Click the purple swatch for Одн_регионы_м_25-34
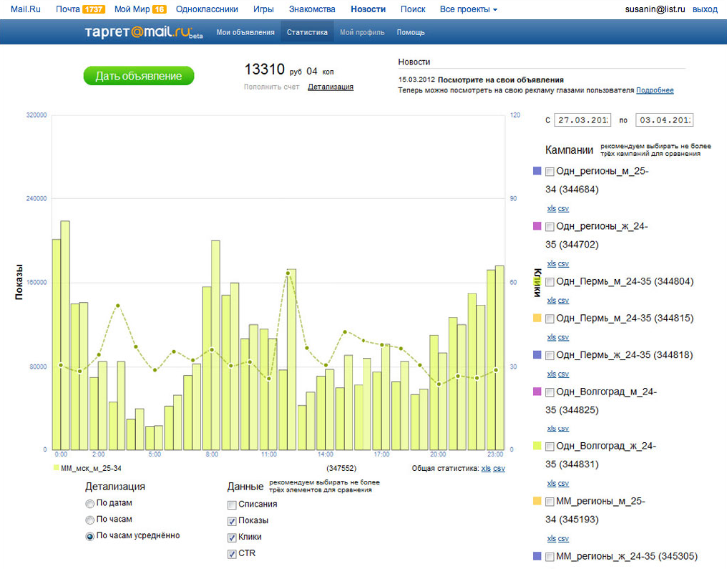 [x=537, y=171]
